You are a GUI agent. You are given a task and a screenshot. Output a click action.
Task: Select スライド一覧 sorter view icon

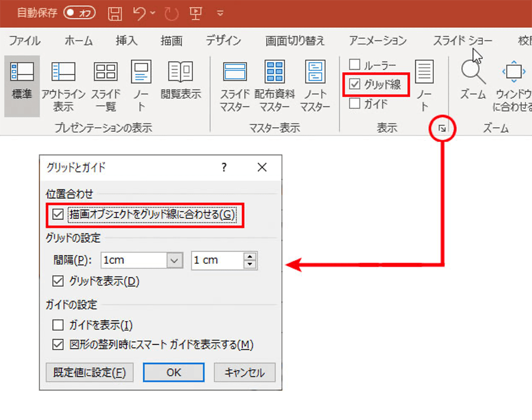pos(106,86)
